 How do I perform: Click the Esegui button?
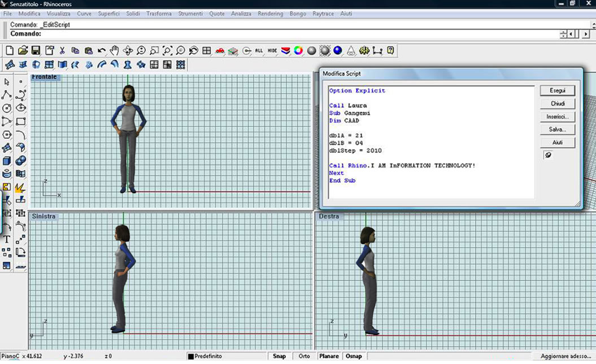point(558,90)
